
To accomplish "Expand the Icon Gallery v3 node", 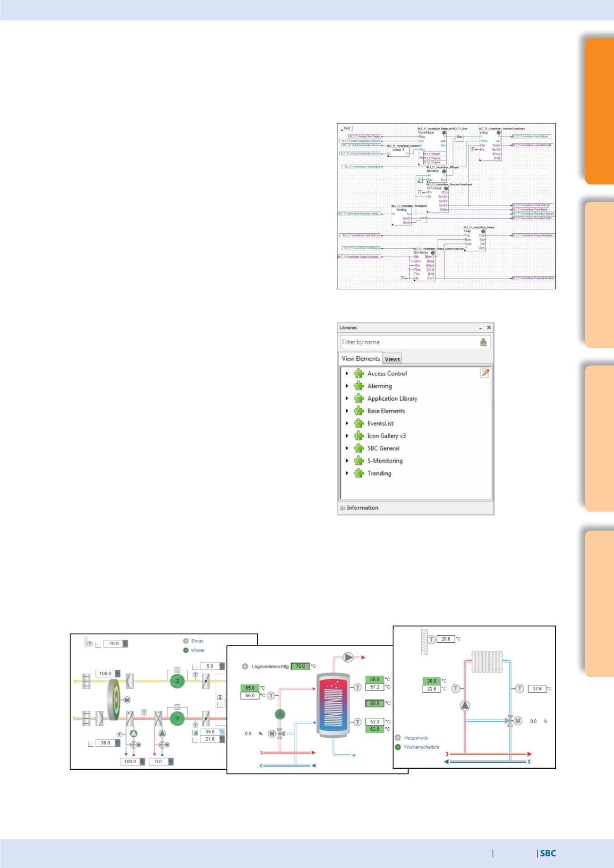I will pos(347,436).
